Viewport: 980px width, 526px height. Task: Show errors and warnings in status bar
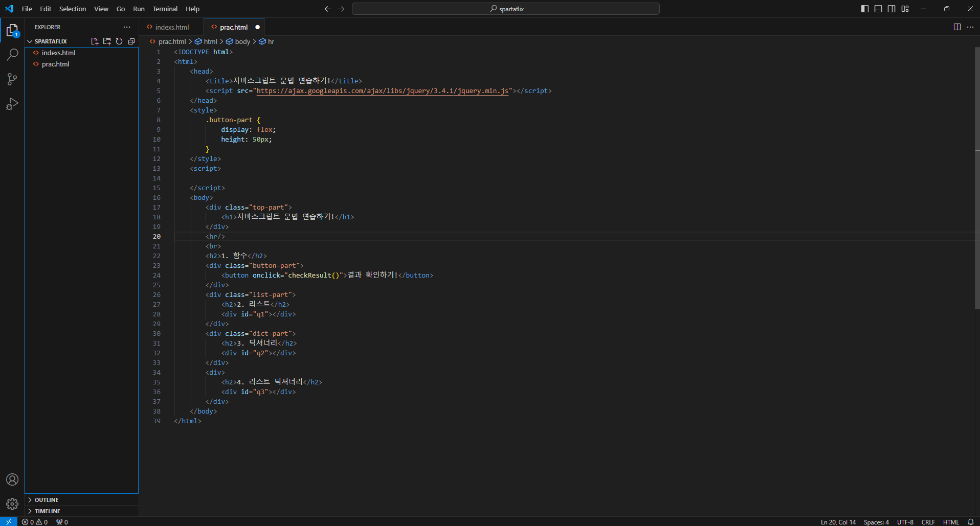35,522
